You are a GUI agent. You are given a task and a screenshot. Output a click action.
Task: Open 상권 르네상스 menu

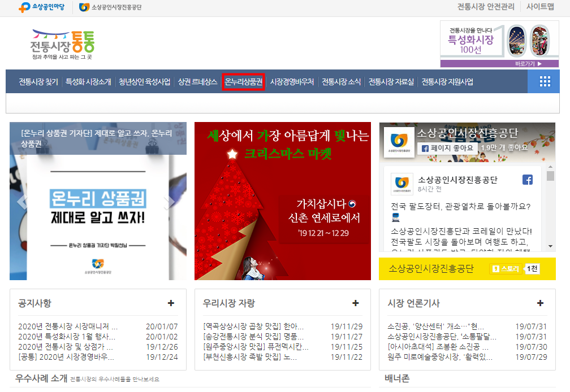pyautogui.click(x=197, y=82)
